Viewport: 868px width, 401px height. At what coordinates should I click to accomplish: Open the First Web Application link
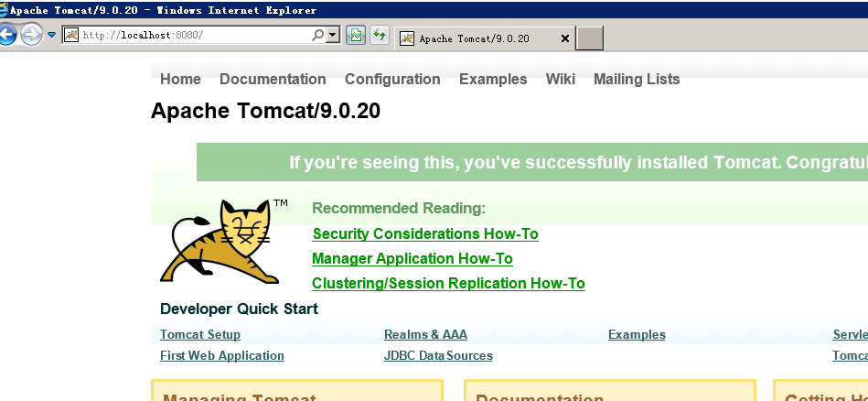(x=222, y=355)
